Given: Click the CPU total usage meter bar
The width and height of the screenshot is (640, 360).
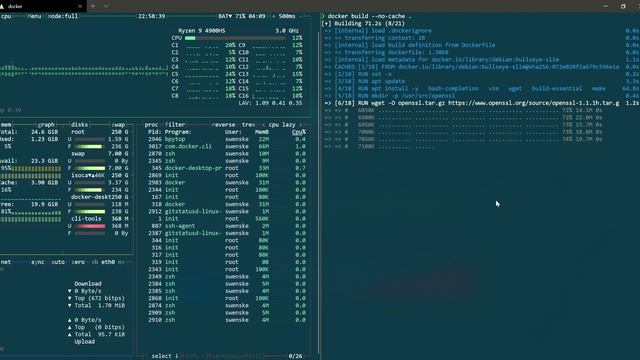Looking at the screenshot, I should [x=235, y=38].
